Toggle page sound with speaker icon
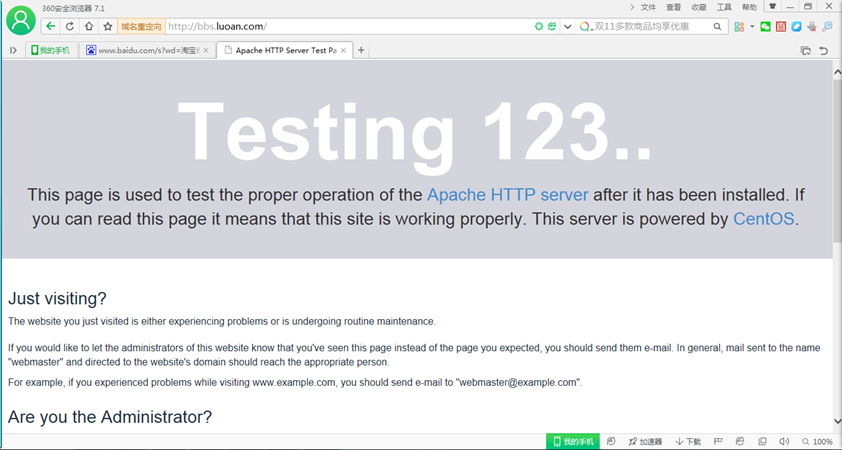Image resolution: width=842 pixels, height=450 pixels. (x=784, y=441)
